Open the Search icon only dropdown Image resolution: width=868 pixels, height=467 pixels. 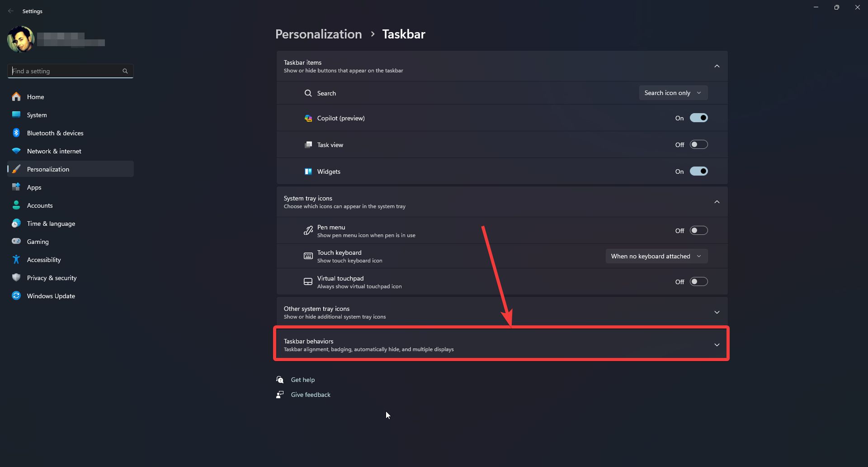[x=673, y=93]
